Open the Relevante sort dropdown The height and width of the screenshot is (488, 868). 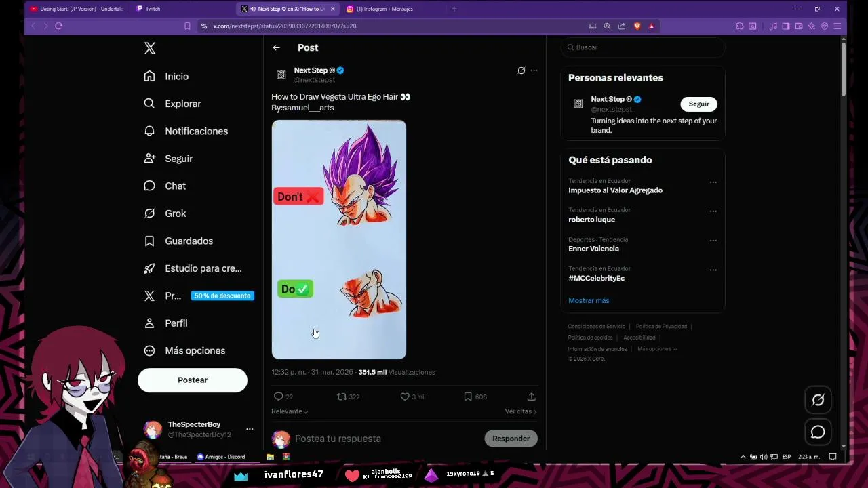click(290, 411)
